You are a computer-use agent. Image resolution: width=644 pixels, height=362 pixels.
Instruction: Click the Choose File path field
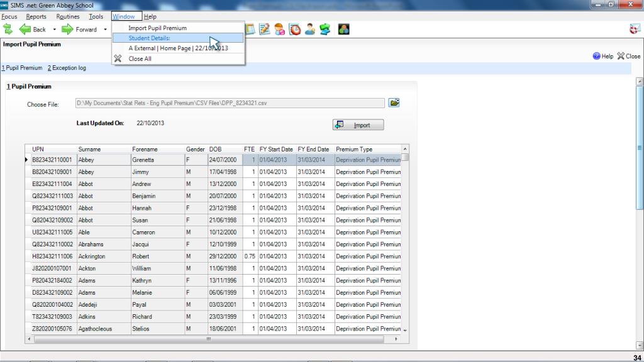coord(230,103)
